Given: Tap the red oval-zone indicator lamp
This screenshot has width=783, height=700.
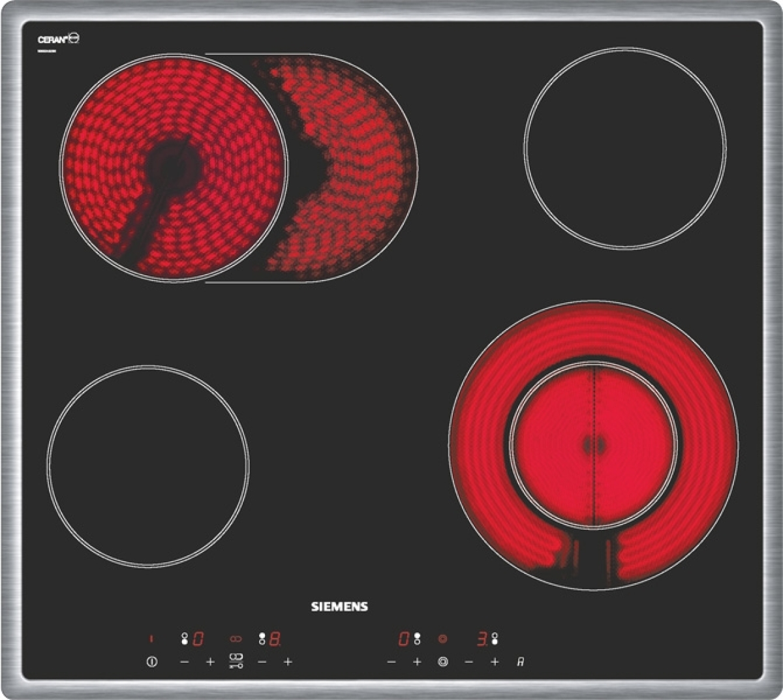Looking at the screenshot, I should pos(236,639).
